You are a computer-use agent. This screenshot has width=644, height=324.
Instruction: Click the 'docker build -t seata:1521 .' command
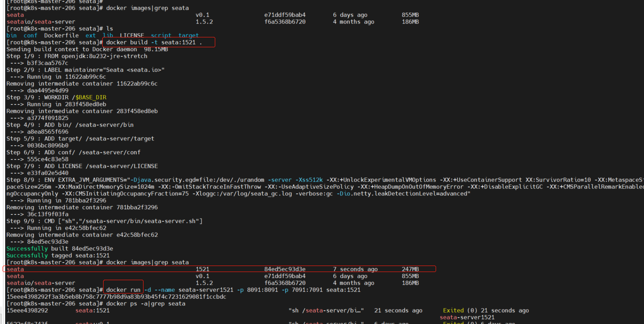[154, 43]
